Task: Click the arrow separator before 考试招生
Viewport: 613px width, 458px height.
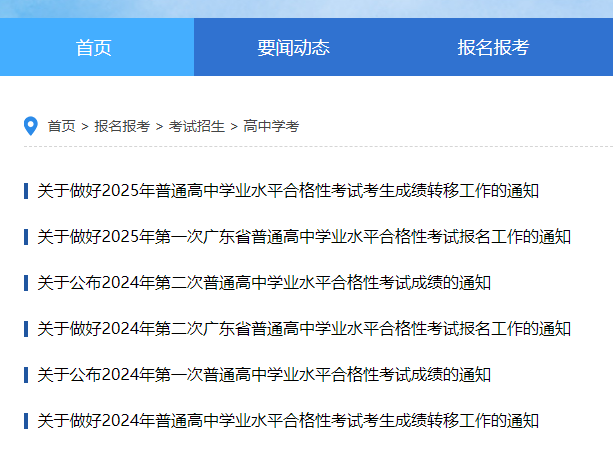Action: coord(159,126)
